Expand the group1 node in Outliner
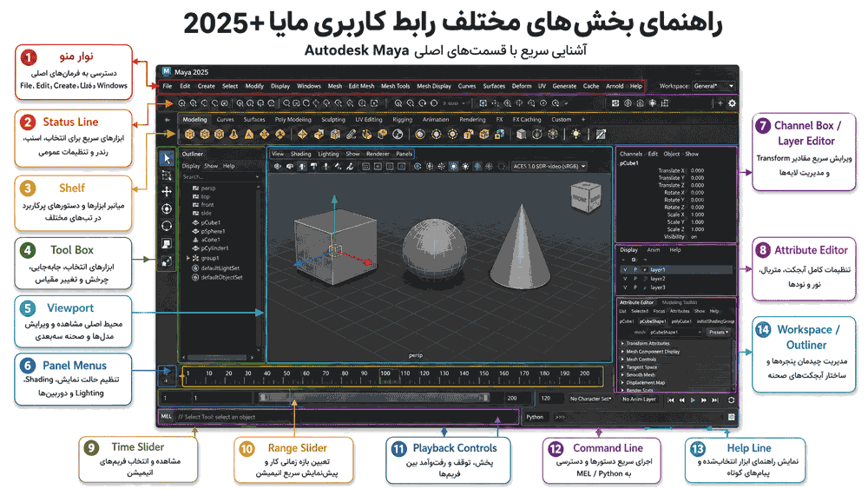 [x=188, y=258]
